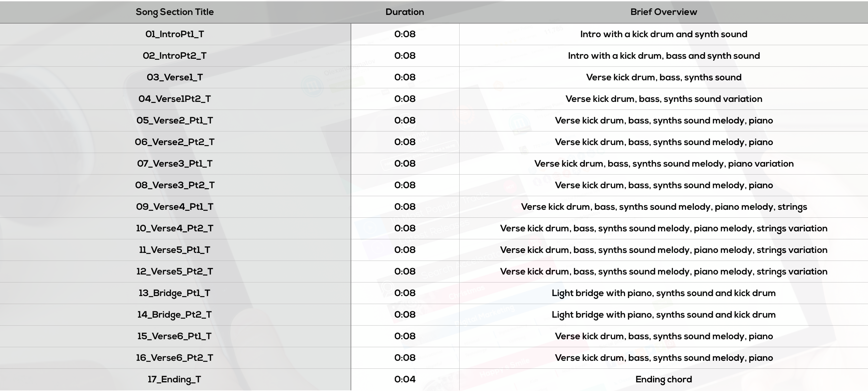The image size is (868, 391).
Task: Select the 10_Verse4_Pt2_T row title
Action: 174,228
